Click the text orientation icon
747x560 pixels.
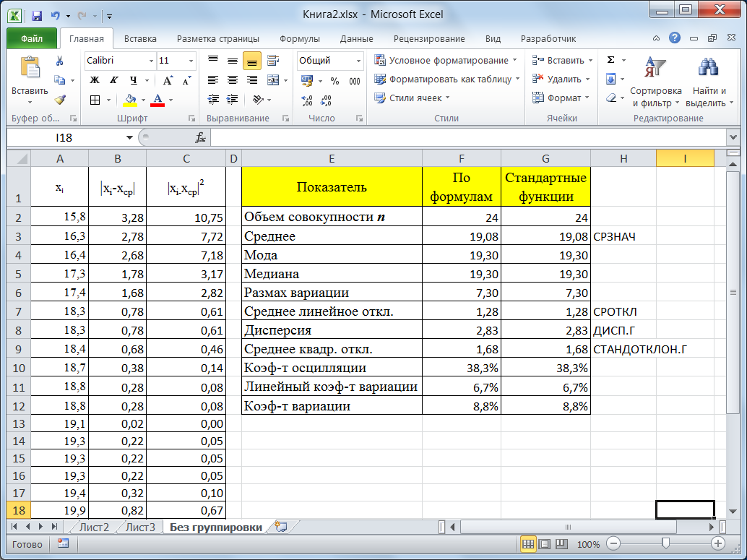(258, 100)
